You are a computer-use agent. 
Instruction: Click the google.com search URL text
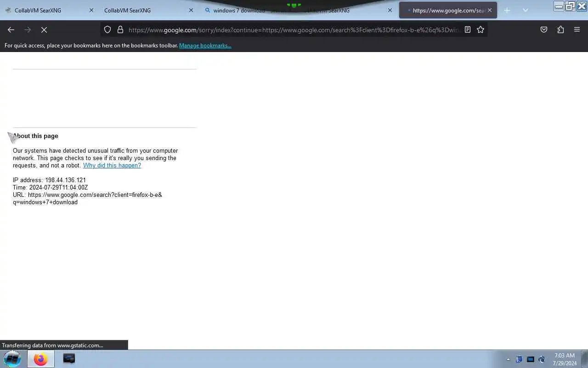(x=87, y=195)
